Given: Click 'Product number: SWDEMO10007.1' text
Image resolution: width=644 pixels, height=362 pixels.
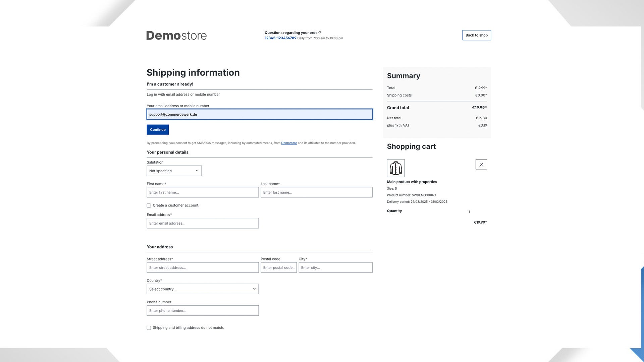Looking at the screenshot, I should pyautogui.click(x=412, y=195).
